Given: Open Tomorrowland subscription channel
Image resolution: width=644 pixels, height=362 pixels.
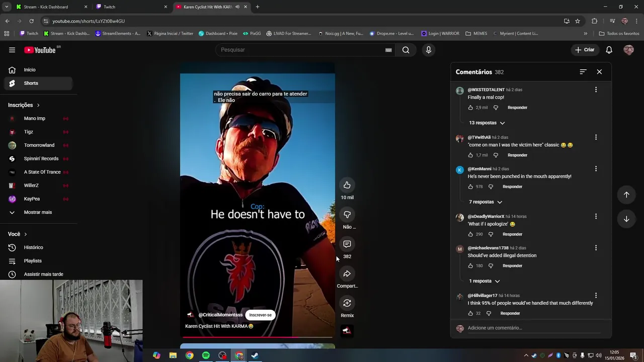Looking at the screenshot, I should point(39,145).
